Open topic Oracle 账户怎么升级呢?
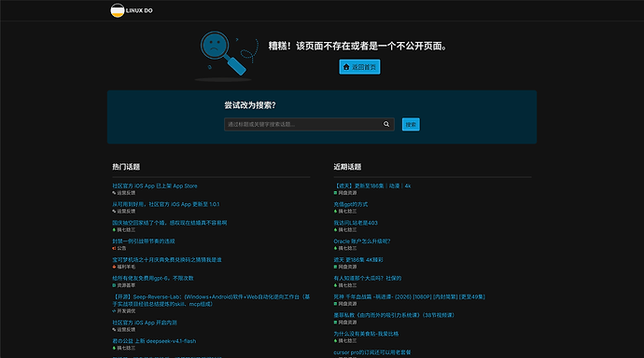The width and height of the screenshot is (644, 358). coord(362,241)
